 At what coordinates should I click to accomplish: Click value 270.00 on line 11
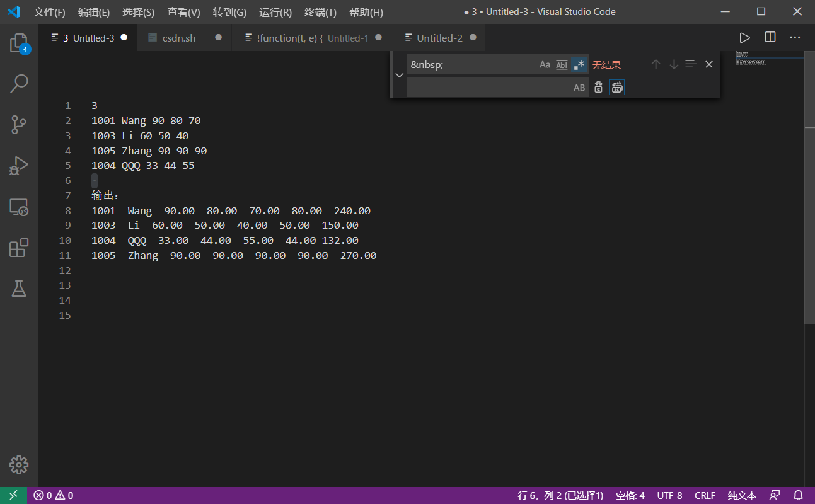pyautogui.click(x=358, y=255)
